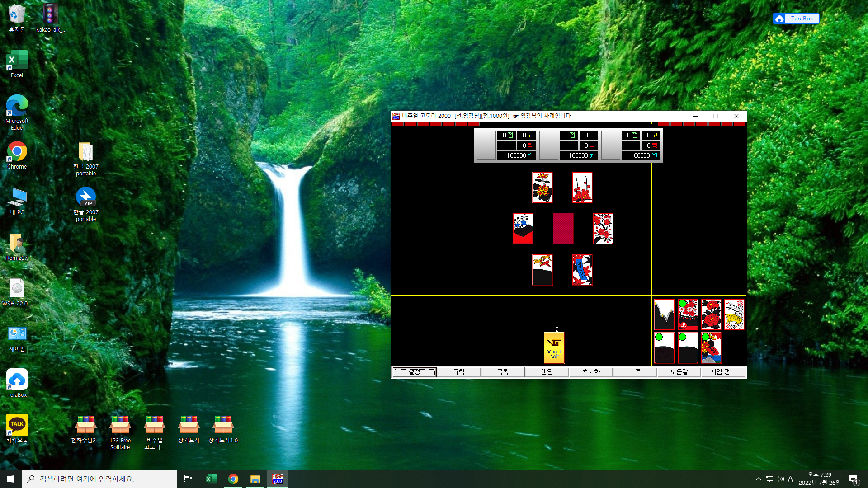Open the 규칙 rules button
Image resolution: width=868 pixels, height=488 pixels.
(x=458, y=372)
